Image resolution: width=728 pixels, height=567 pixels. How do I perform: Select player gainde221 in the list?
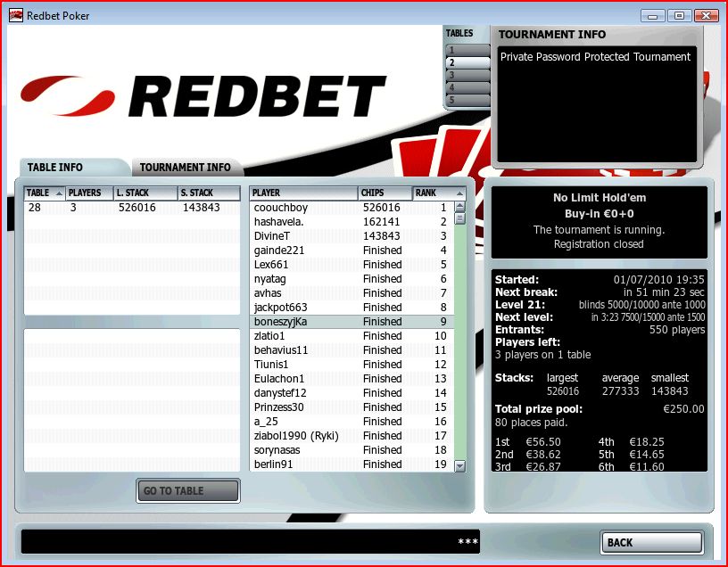pos(352,251)
